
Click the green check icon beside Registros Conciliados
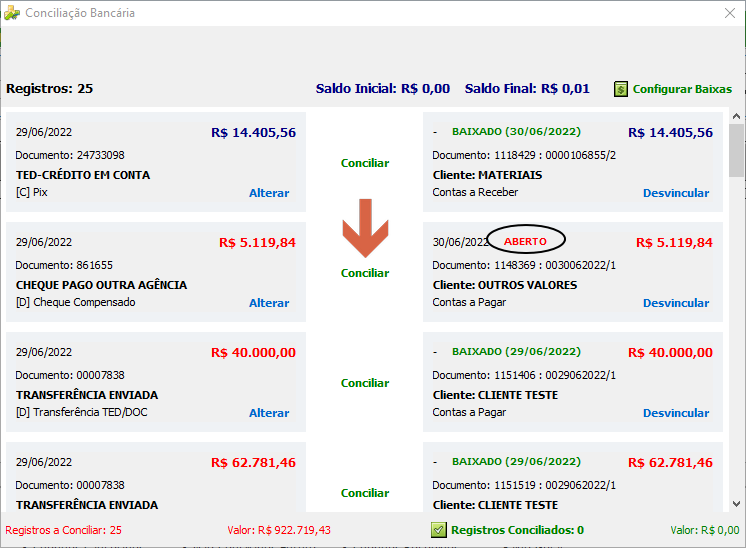coord(439,530)
